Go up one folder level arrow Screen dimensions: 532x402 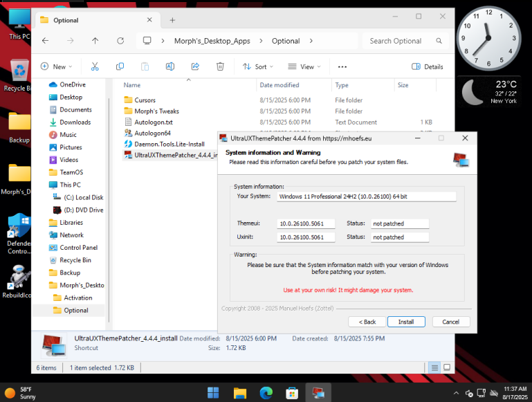coord(95,41)
